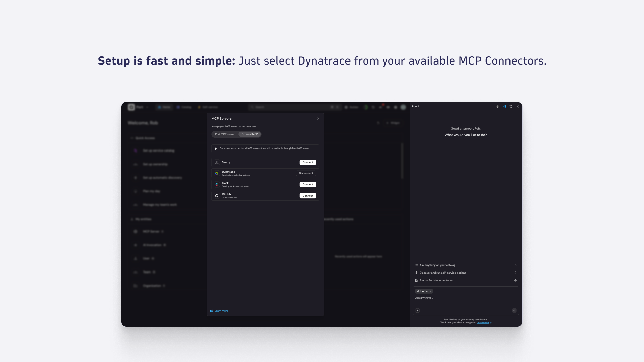644x362 pixels.
Task: Click the GitHub server name text
Action: [x=226, y=194]
